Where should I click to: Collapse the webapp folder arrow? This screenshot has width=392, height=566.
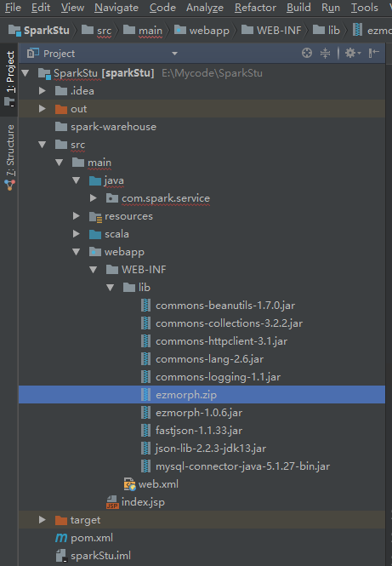76,252
